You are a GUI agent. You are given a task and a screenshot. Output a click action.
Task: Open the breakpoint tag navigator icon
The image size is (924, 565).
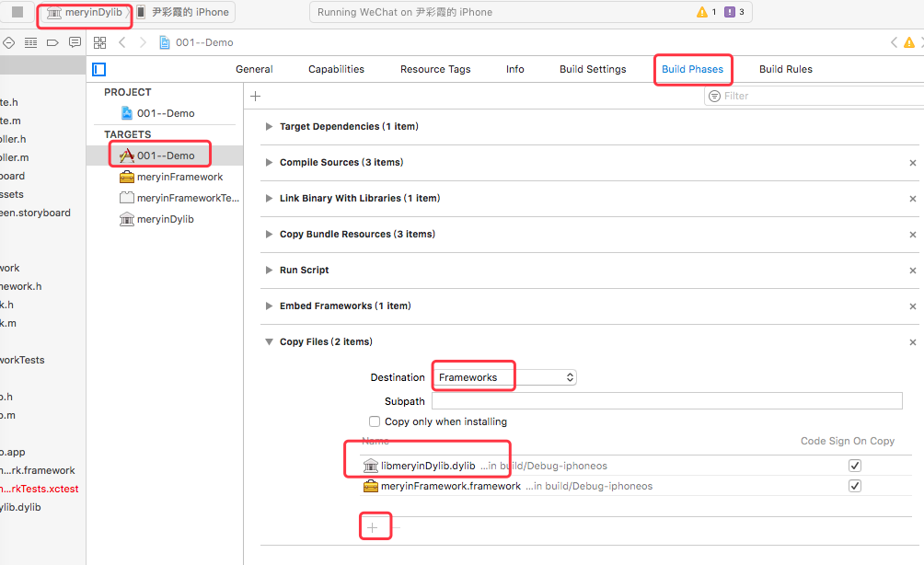point(52,42)
